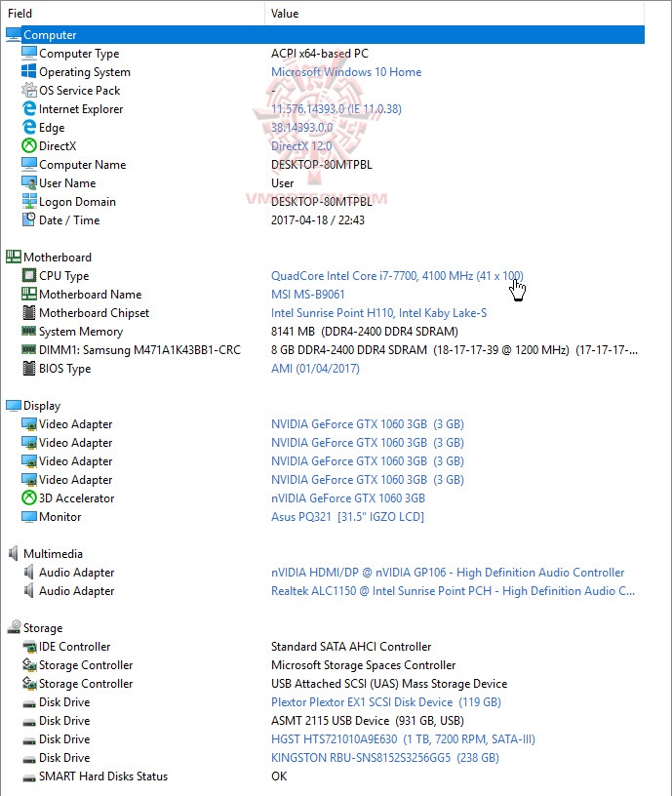Select the Motherboard group heading
672x796 pixels.
point(58,258)
